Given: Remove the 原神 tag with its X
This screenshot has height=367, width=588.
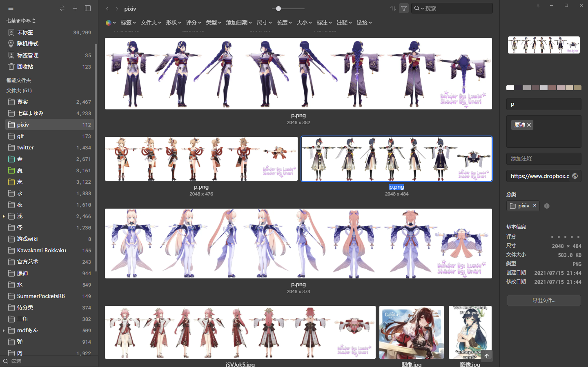Looking at the screenshot, I should [529, 125].
